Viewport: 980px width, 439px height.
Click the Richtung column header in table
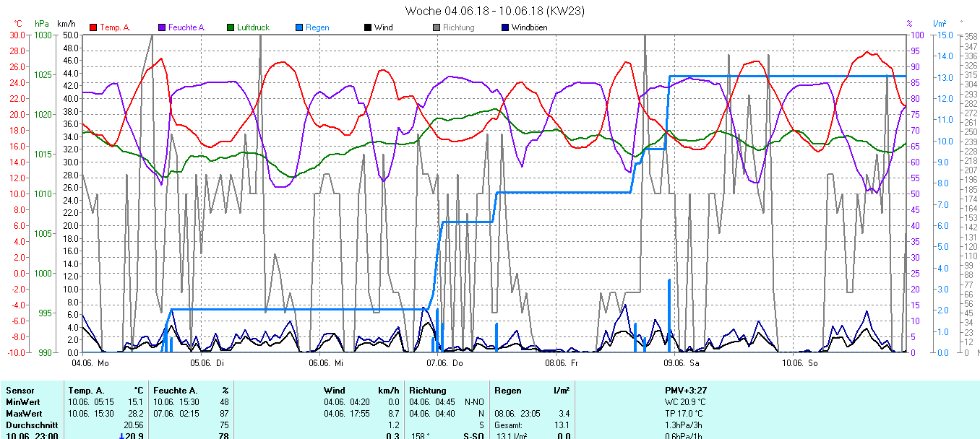(x=427, y=391)
